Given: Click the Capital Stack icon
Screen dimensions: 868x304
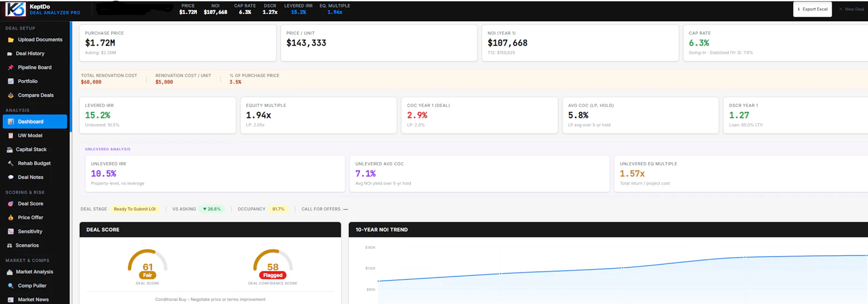Looking at the screenshot, I should (10, 149).
